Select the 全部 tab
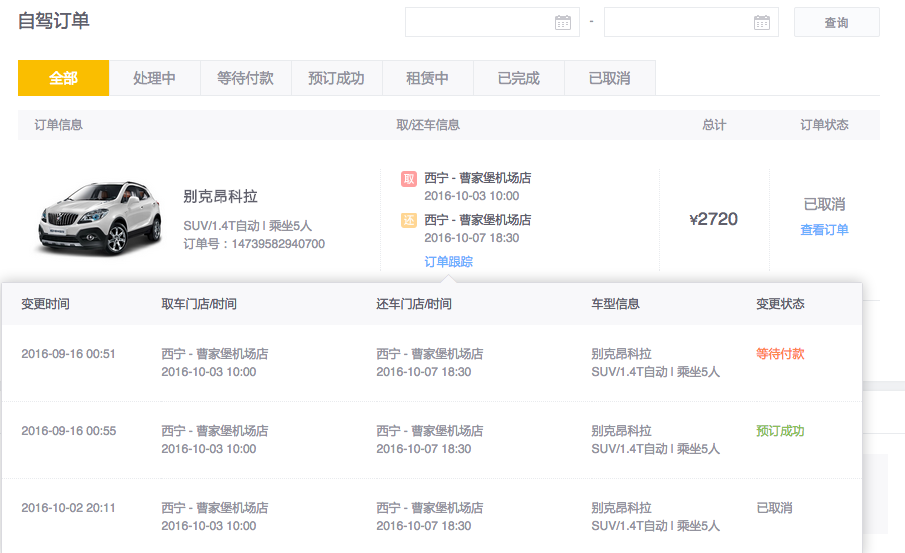The width and height of the screenshot is (905, 553). coord(63,78)
